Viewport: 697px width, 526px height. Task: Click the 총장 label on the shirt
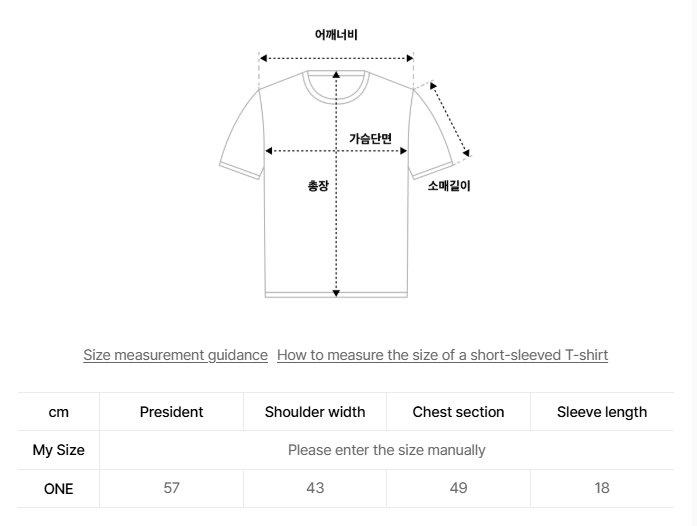pyautogui.click(x=318, y=186)
